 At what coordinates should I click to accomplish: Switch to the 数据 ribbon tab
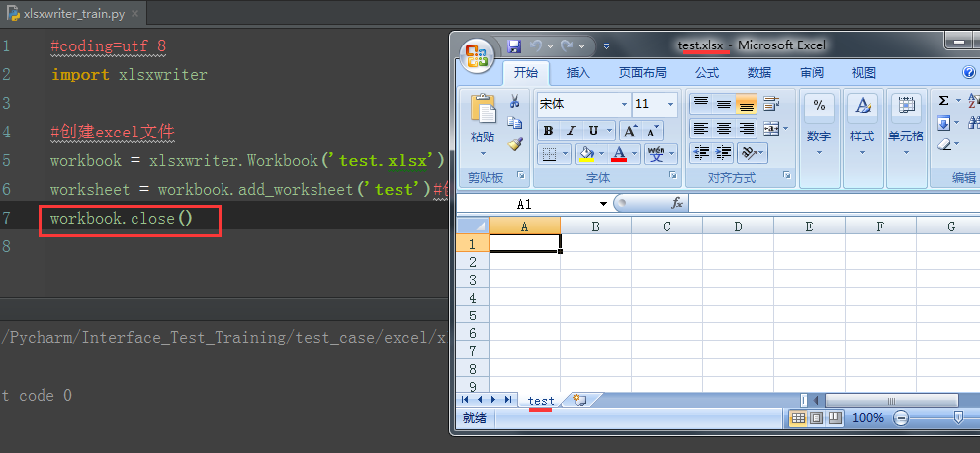click(x=759, y=73)
